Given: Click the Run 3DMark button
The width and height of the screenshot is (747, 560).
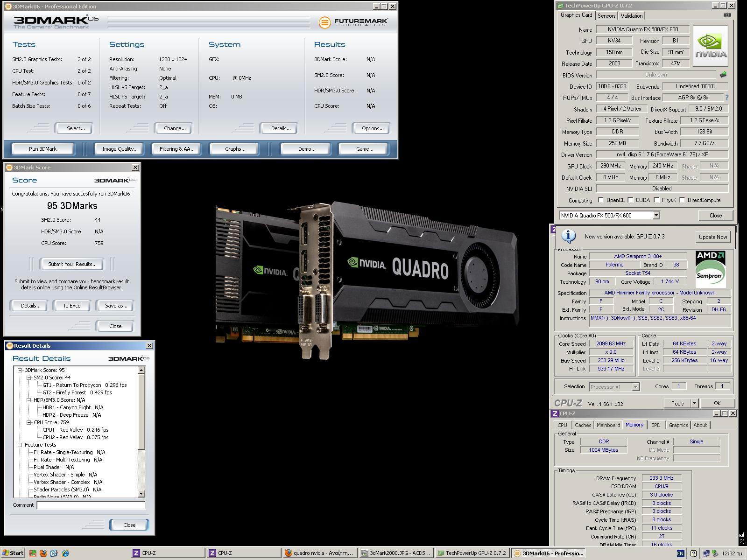Looking at the screenshot, I should click(42, 149).
